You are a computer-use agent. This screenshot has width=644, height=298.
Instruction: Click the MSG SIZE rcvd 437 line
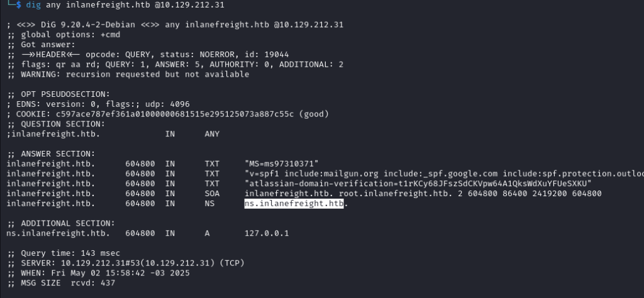click(x=61, y=283)
